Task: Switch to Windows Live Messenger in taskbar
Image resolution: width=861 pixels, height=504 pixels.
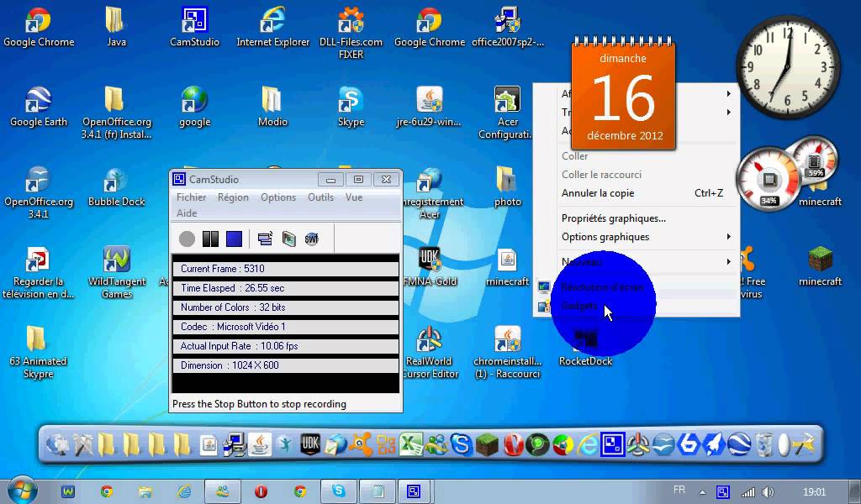Action: pyautogui.click(x=222, y=491)
